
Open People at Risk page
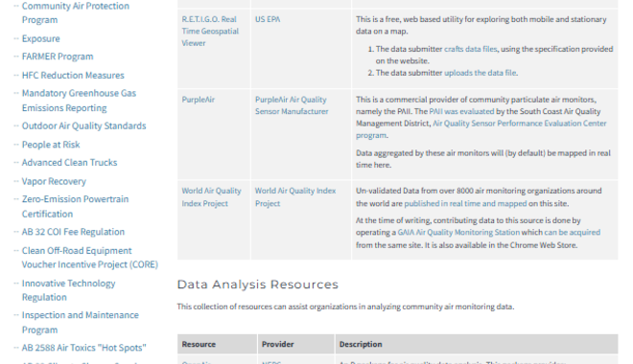(51, 145)
